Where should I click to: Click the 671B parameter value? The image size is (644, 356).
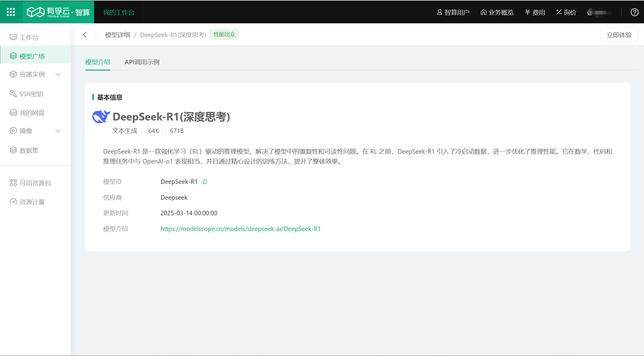pos(177,131)
